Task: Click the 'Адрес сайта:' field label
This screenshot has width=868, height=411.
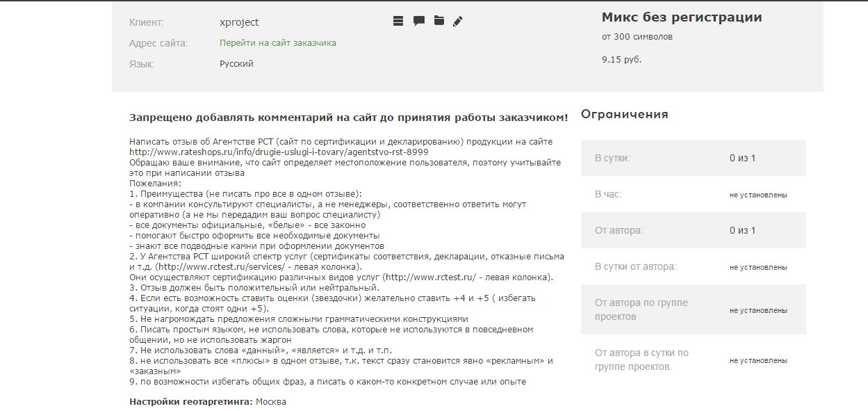Action: [x=158, y=43]
